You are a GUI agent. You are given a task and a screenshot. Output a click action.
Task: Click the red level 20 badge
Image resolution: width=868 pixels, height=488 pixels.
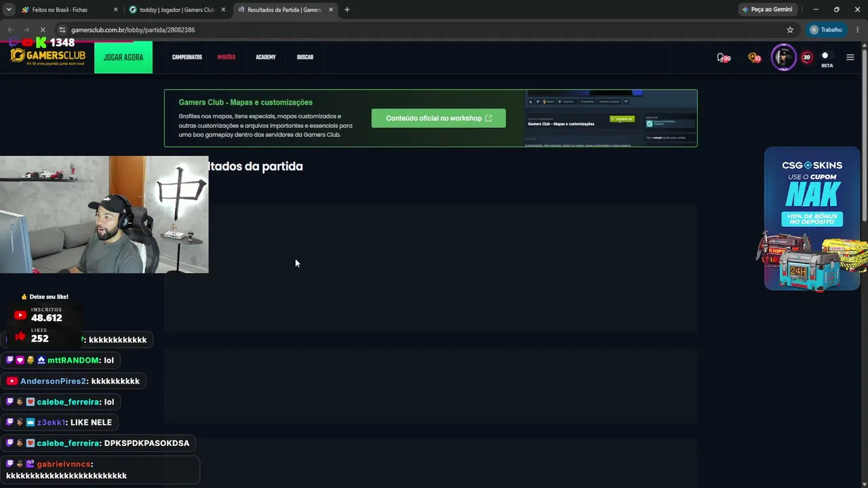click(x=806, y=58)
